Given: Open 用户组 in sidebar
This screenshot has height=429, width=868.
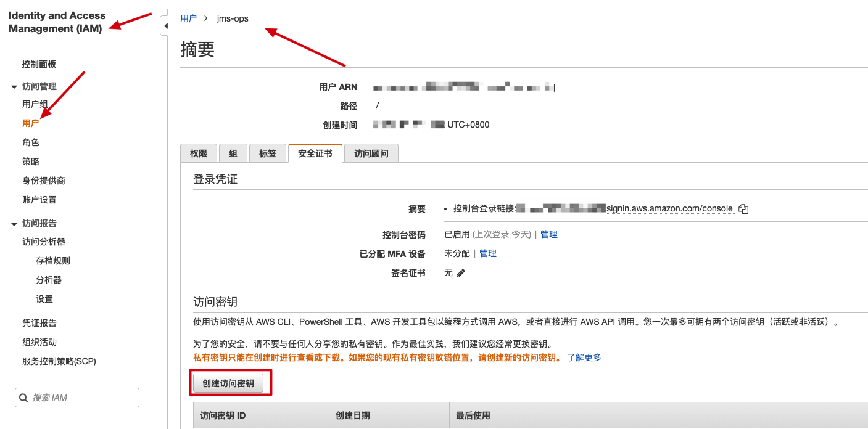Looking at the screenshot, I should [x=35, y=104].
